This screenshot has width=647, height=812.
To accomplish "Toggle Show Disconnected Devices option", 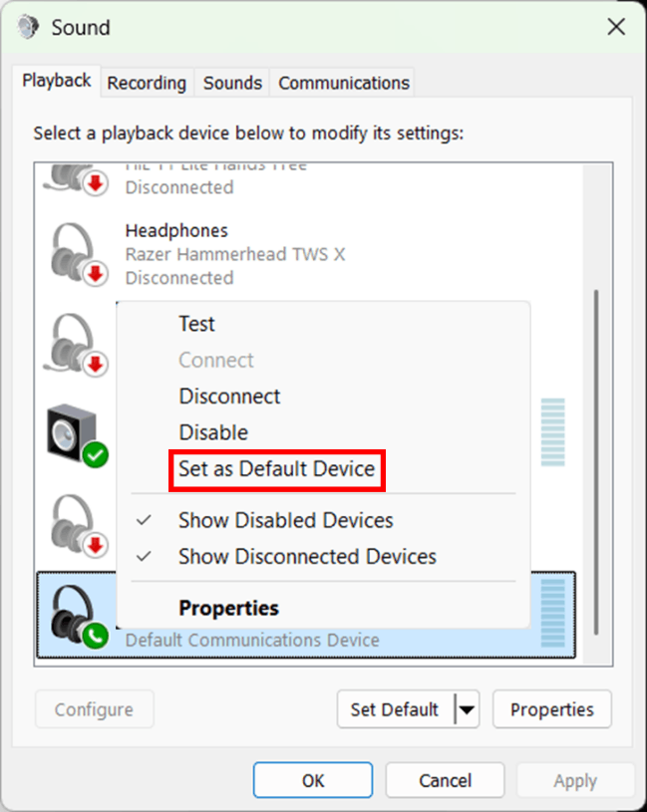I will pyautogui.click(x=307, y=556).
